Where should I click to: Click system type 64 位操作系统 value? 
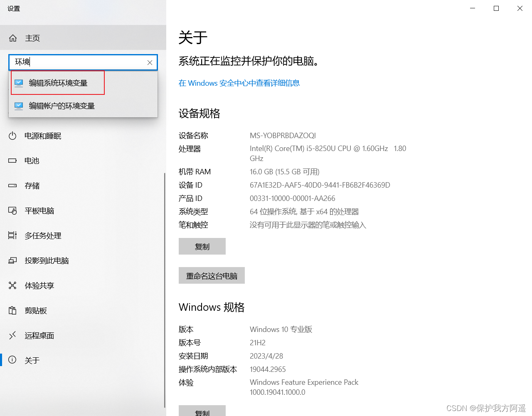pos(304,212)
